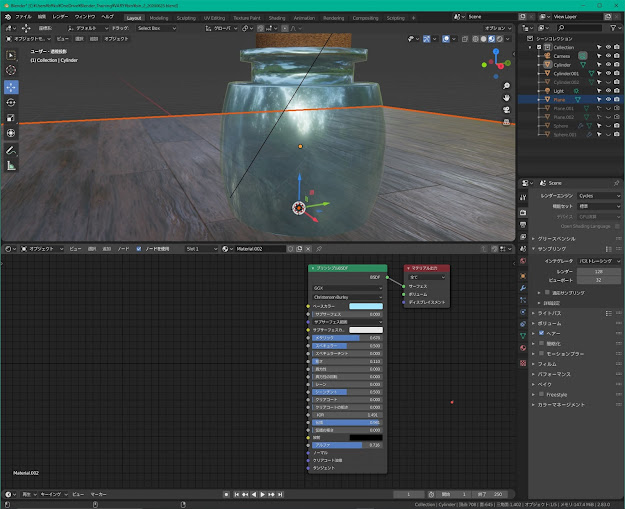Open the ファイル (File) menu
The width and height of the screenshot is (625, 509).
(x=23, y=17)
